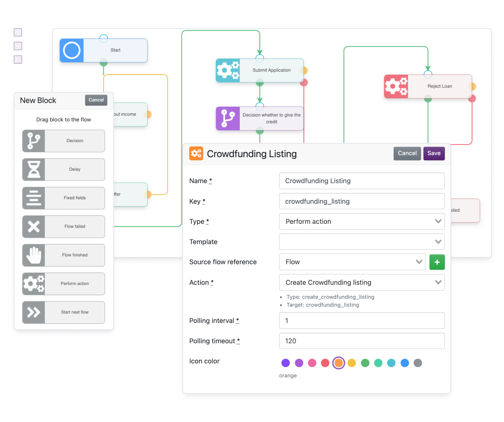Screen dimensions: 504x422
Task: Choose the green icon color swatch
Action: [365, 363]
